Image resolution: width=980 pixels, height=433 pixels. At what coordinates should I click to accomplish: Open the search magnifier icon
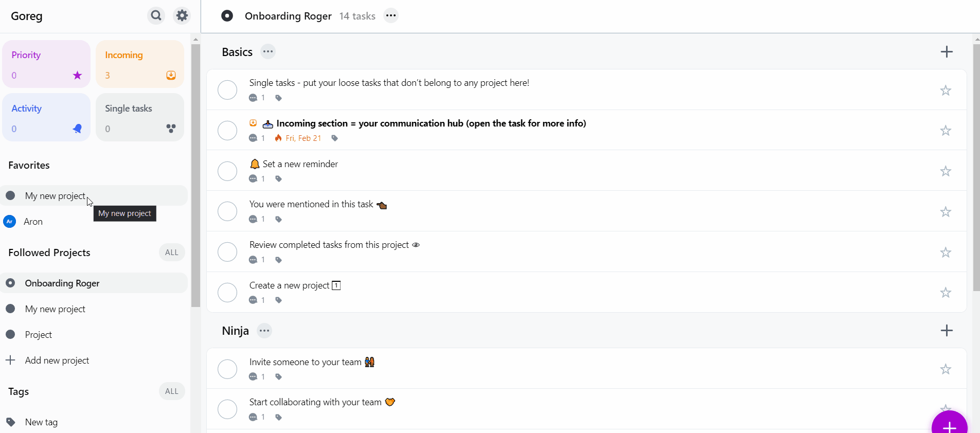156,15
